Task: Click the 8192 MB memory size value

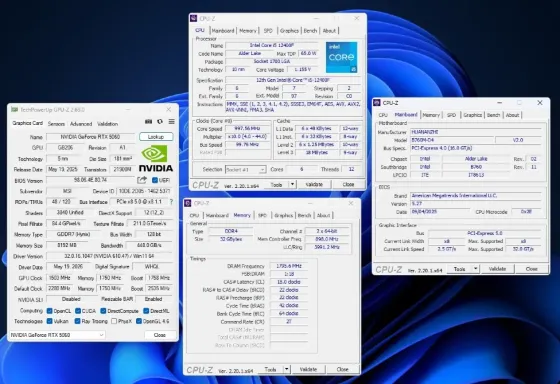Action: click(67, 245)
